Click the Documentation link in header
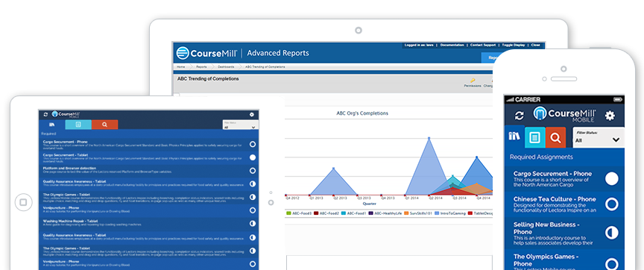 452,45
